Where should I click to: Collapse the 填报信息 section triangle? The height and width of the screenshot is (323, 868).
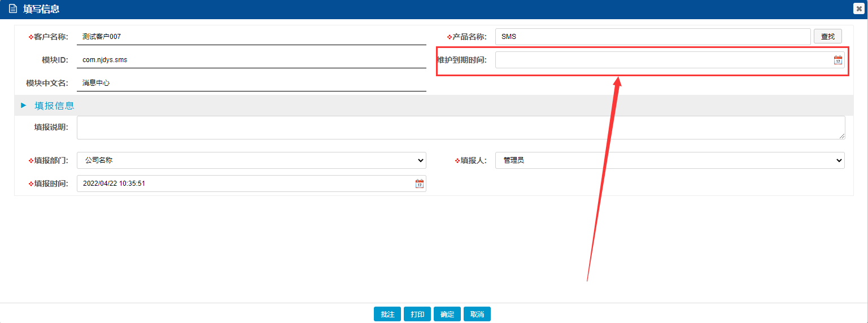(24, 105)
